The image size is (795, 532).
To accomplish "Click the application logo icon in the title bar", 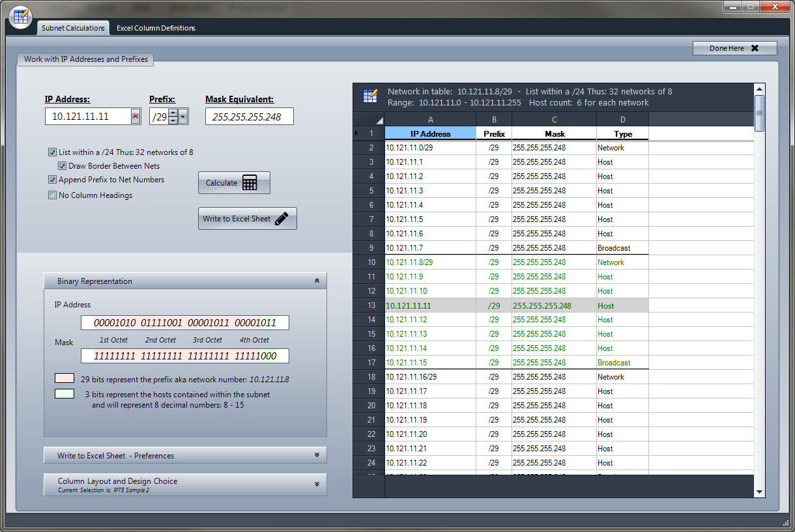I will [x=21, y=16].
